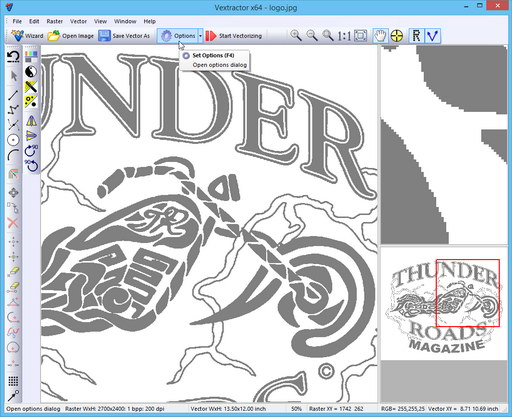
Task: Click the Vector XY coordinates status
Action: (463, 409)
